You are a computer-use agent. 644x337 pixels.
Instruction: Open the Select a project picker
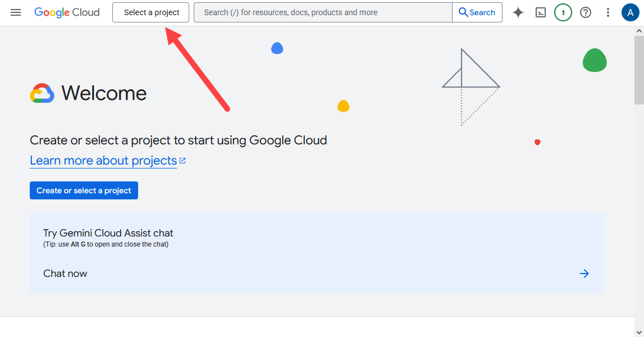tap(151, 12)
